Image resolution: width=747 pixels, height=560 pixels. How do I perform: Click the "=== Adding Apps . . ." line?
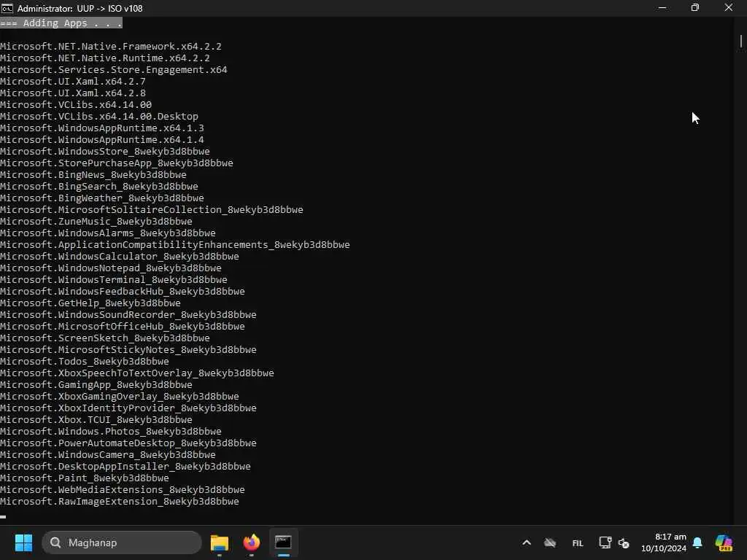click(61, 23)
